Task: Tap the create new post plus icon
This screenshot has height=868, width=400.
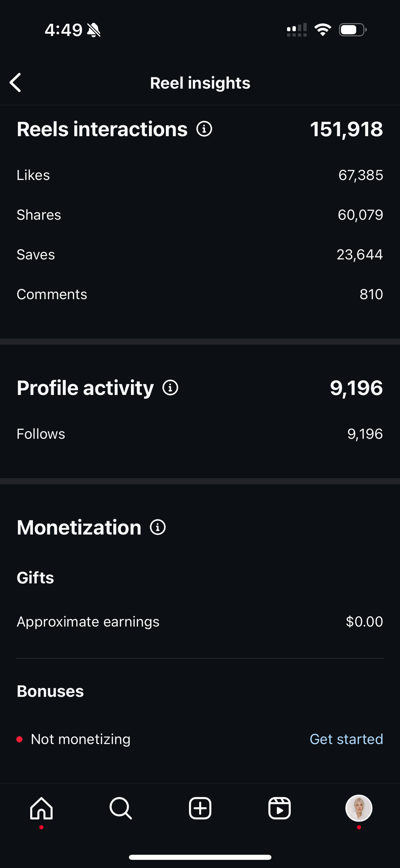Action: pos(200,808)
